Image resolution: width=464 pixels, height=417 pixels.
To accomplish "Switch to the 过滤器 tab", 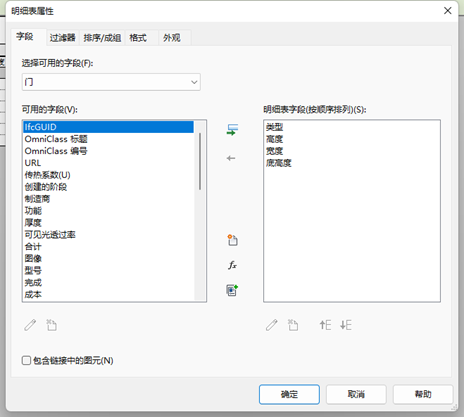I will click(x=62, y=38).
